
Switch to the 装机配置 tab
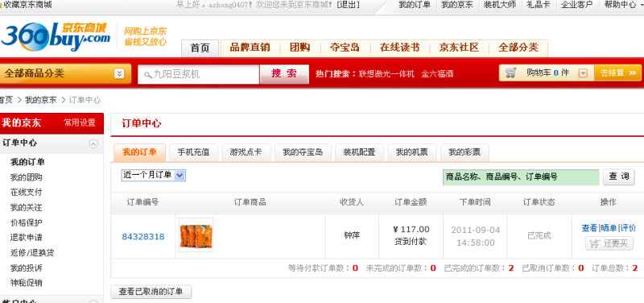(x=359, y=152)
